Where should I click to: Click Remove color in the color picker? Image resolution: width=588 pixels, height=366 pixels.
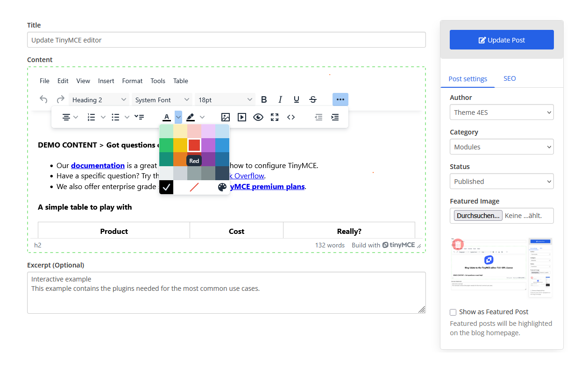pyautogui.click(x=194, y=187)
